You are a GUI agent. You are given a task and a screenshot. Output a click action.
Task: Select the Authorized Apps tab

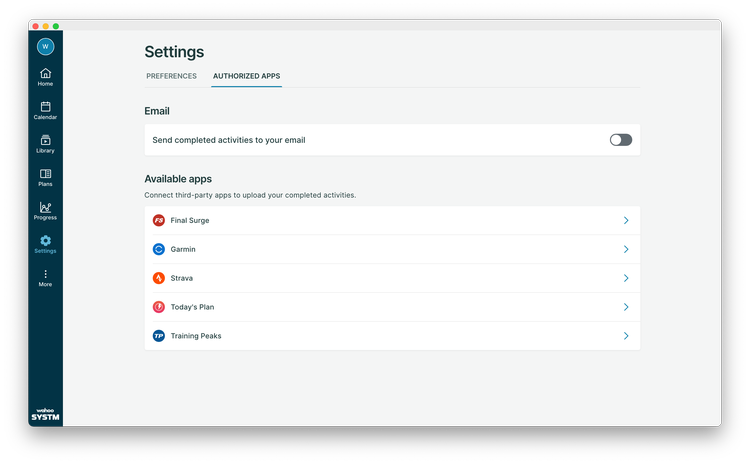click(x=246, y=76)
